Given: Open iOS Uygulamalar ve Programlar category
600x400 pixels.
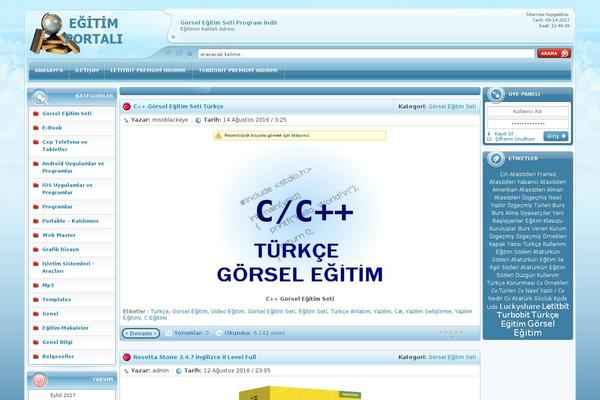Looking at the screenshot, I should (x=67, y=189).
